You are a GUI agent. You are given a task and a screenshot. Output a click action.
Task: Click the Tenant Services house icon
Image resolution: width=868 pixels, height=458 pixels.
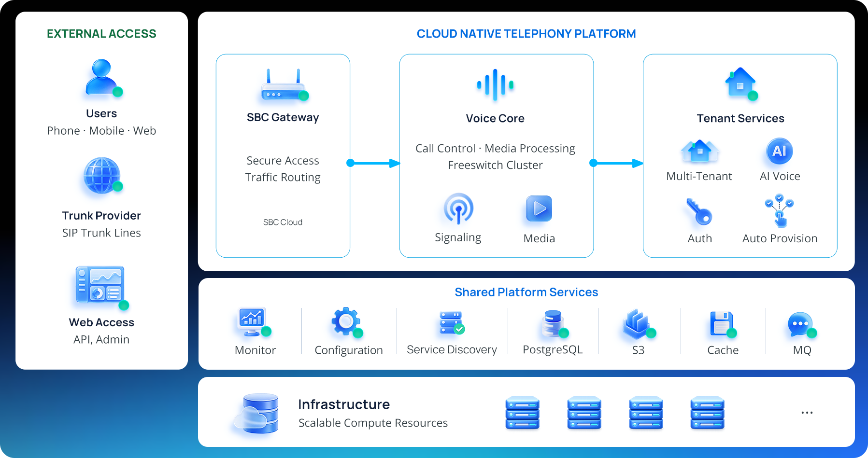pos(741,83)
